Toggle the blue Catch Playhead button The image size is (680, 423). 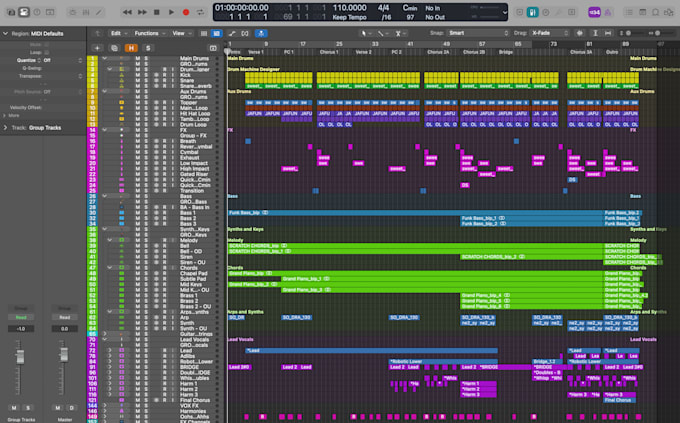[x=261, y=33]
